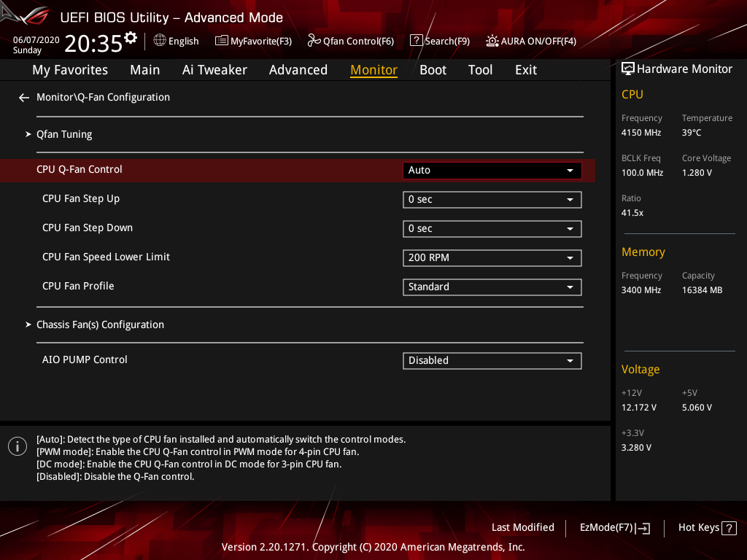Click the 20:35 clock display
747x560 pixels.
point(93,44)
